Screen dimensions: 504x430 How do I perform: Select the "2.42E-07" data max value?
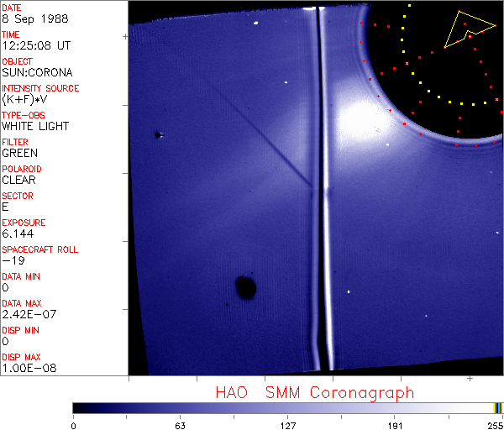click(29, 314)
